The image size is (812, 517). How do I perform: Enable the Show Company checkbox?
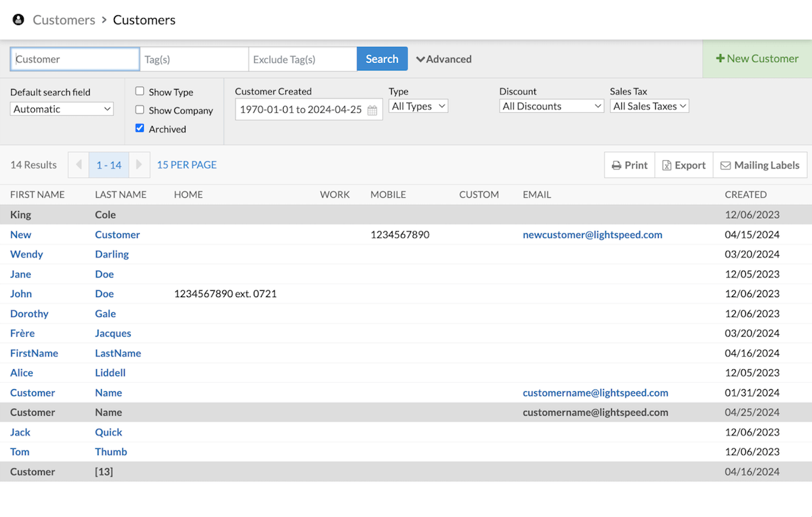140,110
